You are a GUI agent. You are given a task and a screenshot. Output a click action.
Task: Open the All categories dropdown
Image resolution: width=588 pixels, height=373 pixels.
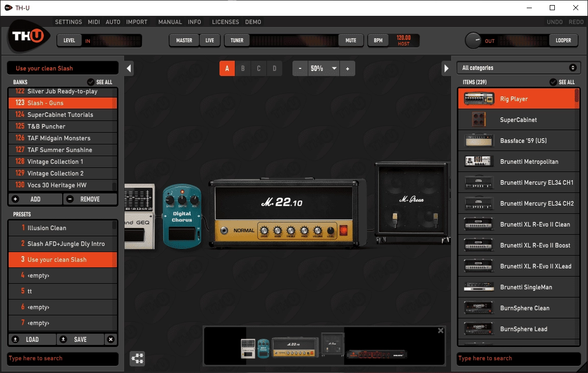pos(519,68)
